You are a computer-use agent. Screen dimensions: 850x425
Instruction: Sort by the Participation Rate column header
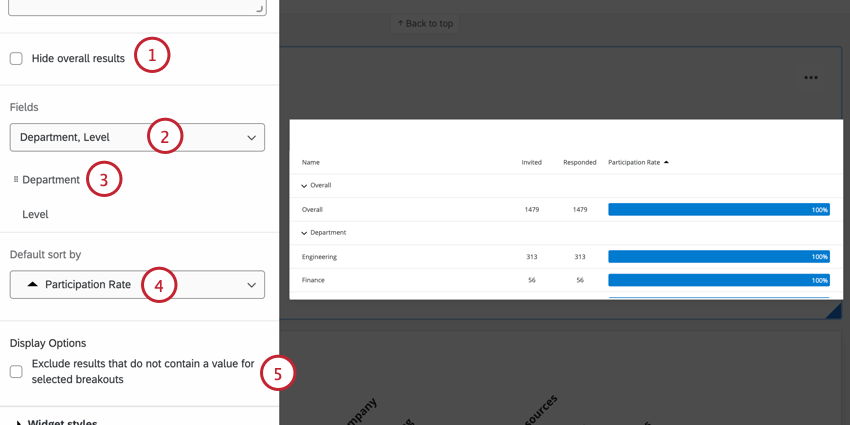pos(638,162)
